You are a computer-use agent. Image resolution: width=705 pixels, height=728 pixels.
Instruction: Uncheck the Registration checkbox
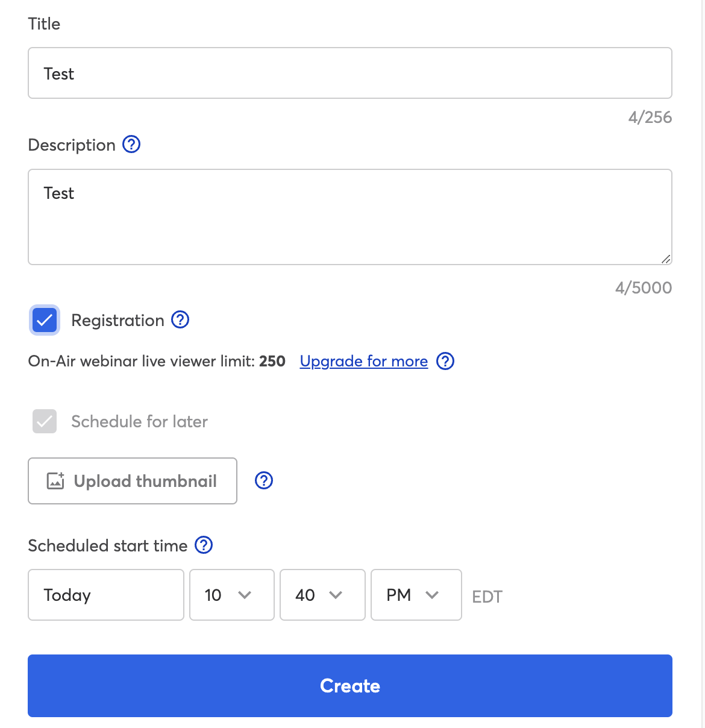[45, 320]
